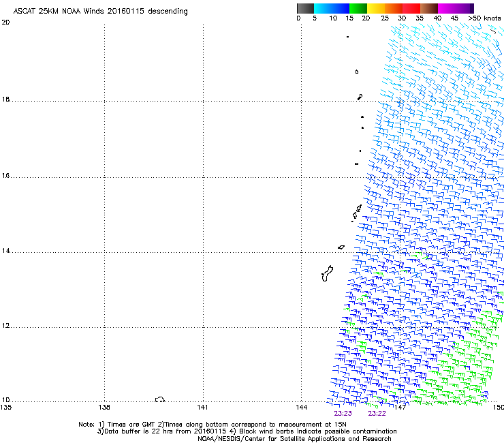Click the legend tick label 25
Viewport: 504px width, 443px height.
point(385,18)
